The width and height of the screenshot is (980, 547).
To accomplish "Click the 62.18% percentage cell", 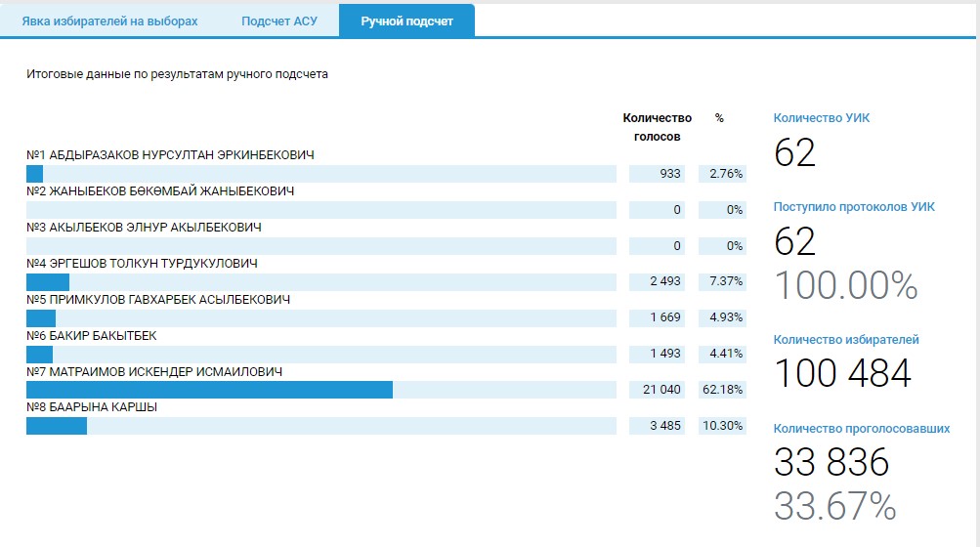I will click(x=722, y=390).
